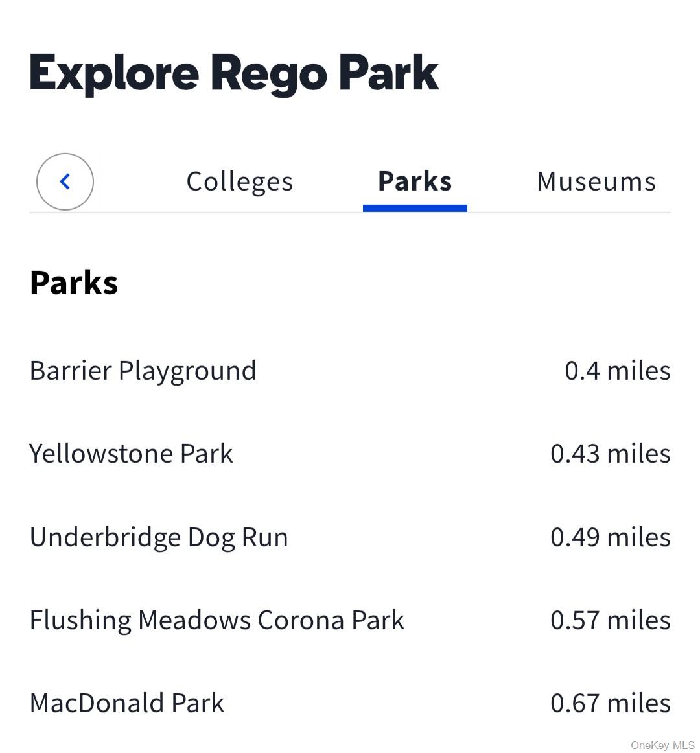700x753 pixels.
Task: Select the 0.49 miles distance text
Action: pos(610,537)
